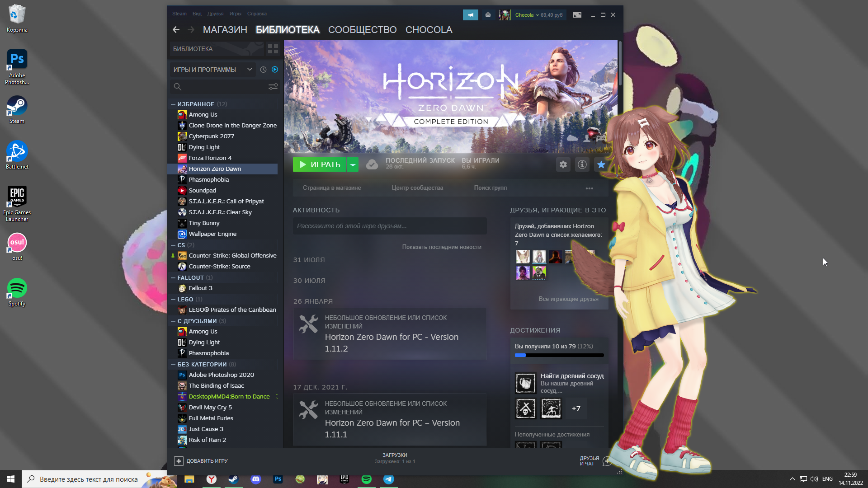The width and height of the screenshot is (868, 488).
Task: Switch library to grid collections view
Action: (x=273, y=49)
